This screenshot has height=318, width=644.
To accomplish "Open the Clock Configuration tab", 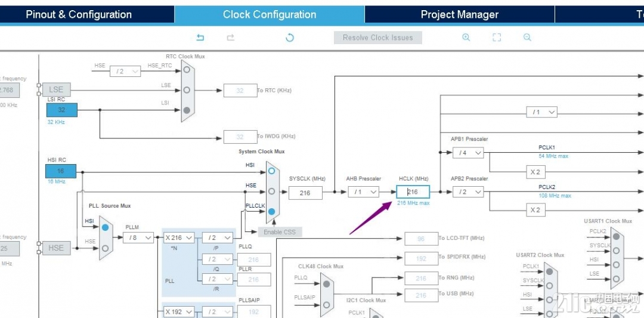I will pyautogui.click(x=270, y=15).
